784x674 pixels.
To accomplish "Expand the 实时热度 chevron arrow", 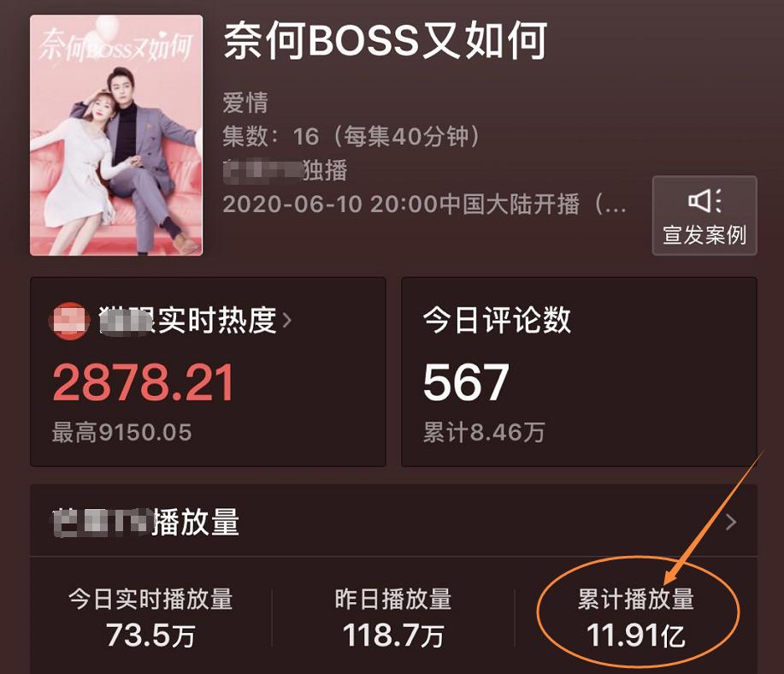I will [287, 320].
